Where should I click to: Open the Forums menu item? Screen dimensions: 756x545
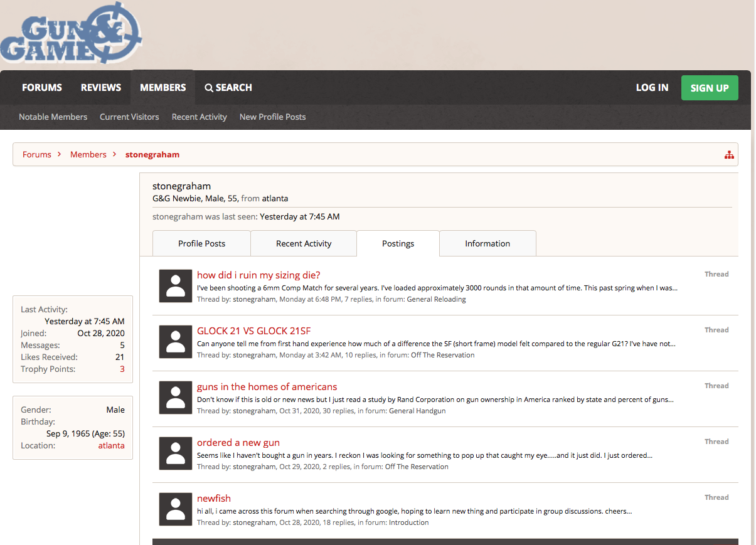click(x=42, y=88)
